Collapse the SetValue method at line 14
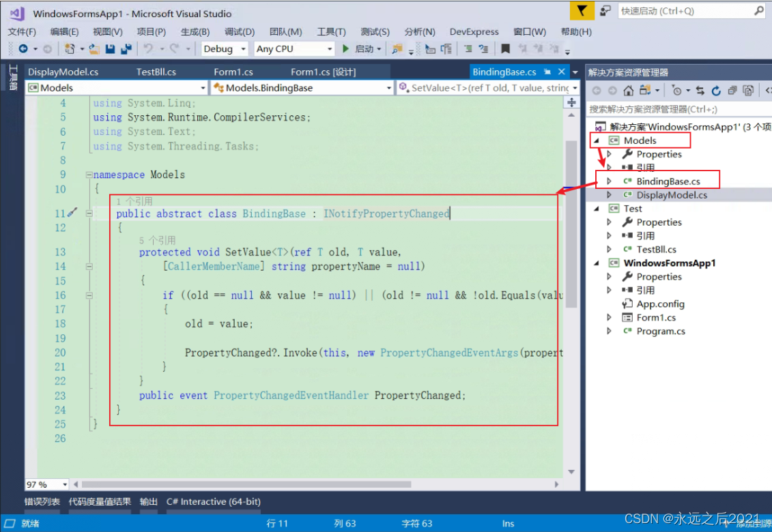The width and height of the screenshot is (772, 532). (x=89, y=266)
